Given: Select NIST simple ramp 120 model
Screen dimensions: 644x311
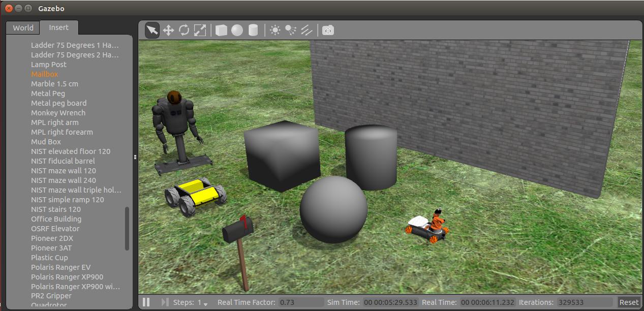Looking at the screenshot, I should (x=68, y=199).
